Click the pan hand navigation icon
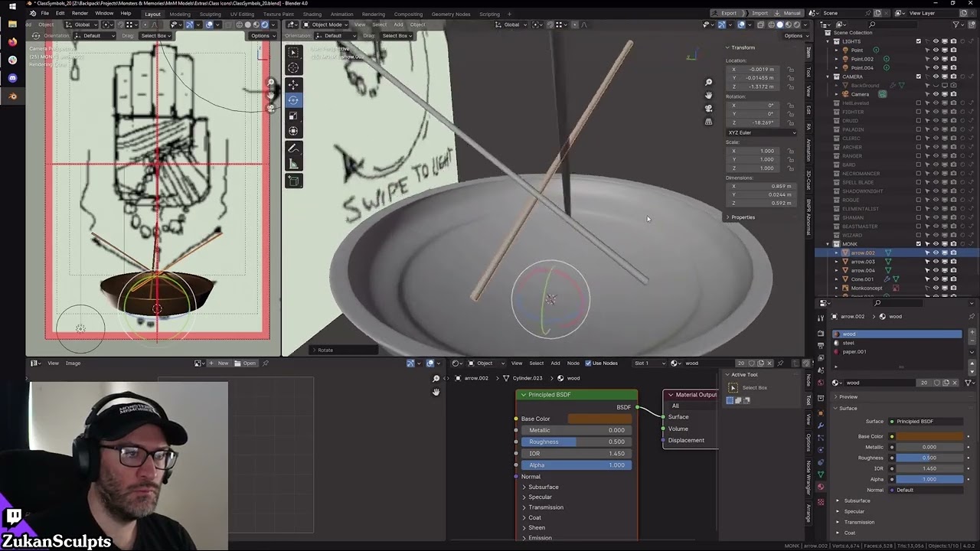 tap(708, 95)
